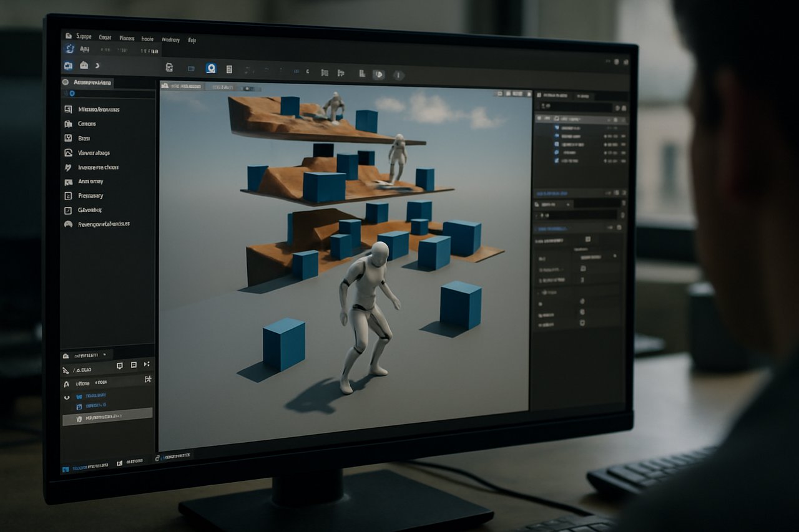Expand the chevron next to the home icon
The width and height of the screenshot is (799, 532).
click(x=97, y=65)
